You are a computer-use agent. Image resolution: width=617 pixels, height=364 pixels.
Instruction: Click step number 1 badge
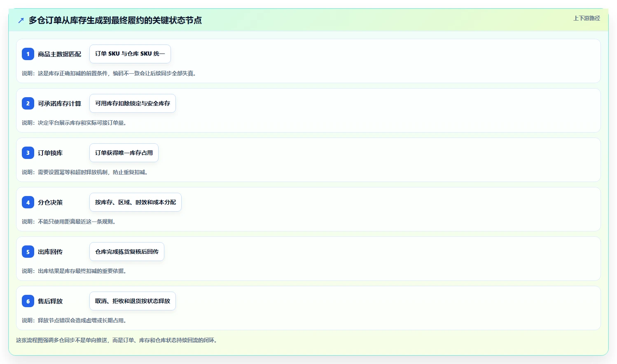click(x=28, y=54)
